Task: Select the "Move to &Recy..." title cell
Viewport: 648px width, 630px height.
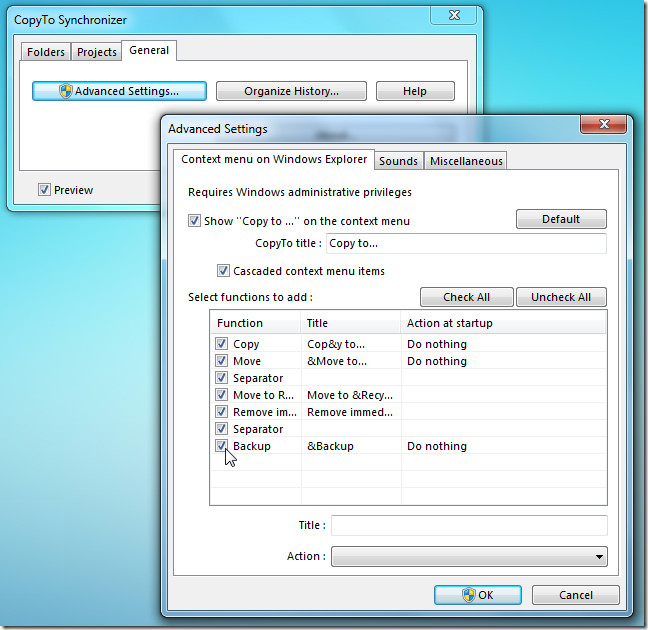Action: [350, 395]
